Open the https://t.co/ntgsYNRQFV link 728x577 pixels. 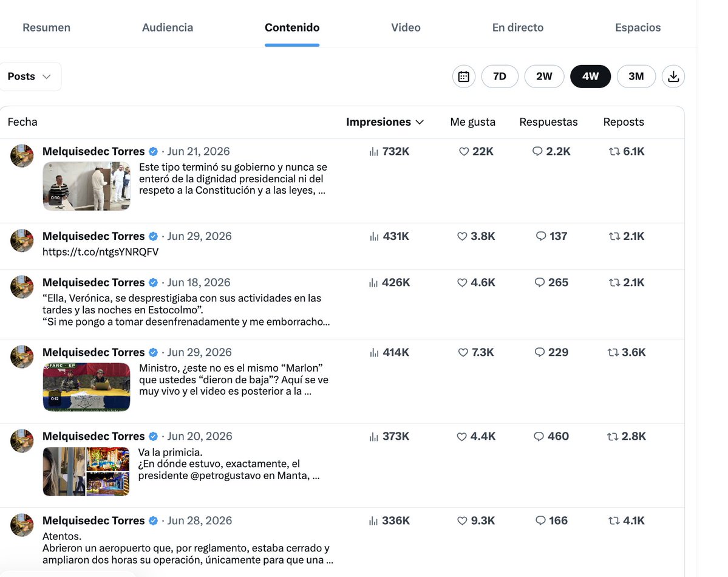[100, 252]
